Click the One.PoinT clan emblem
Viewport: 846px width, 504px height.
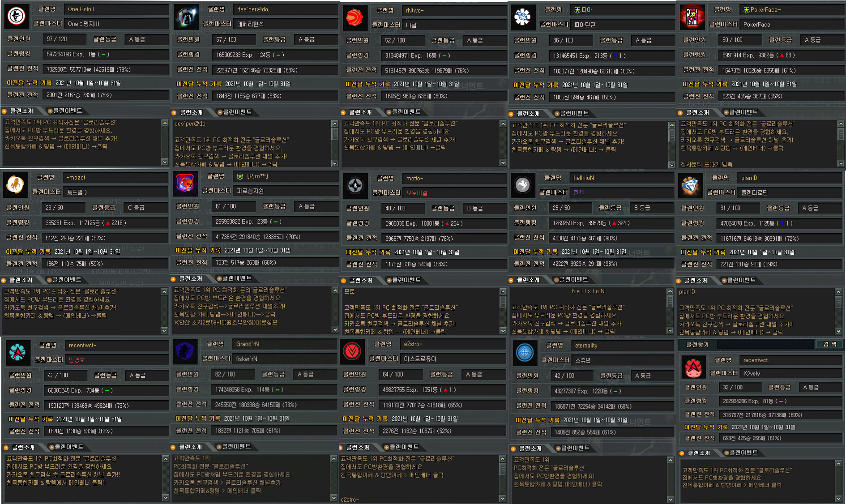pyautogui.click(x=17, y=16)
